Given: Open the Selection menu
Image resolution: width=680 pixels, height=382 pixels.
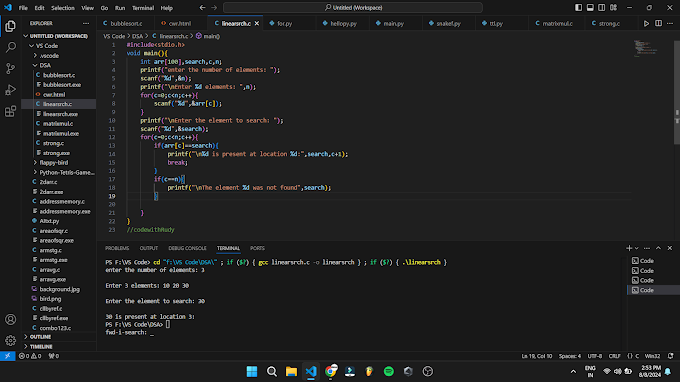Looking at the screenshot, I should click(x=63, y=8).
